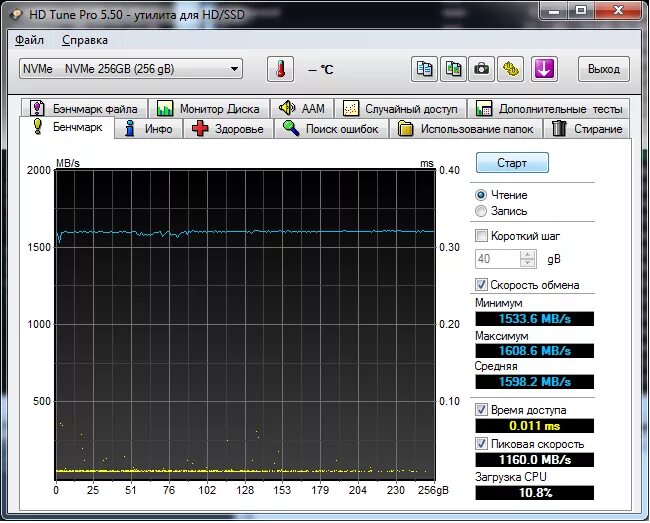The image size is (650, 523).
Task: Switch to the Стирание tab
Action: tap(587, 129)
